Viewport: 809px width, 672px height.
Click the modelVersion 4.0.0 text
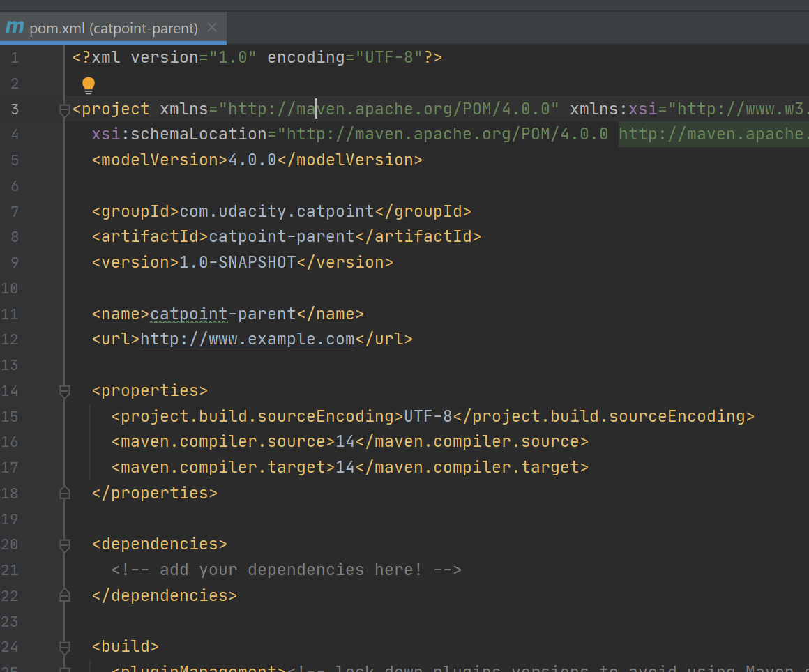click(252, 160)
